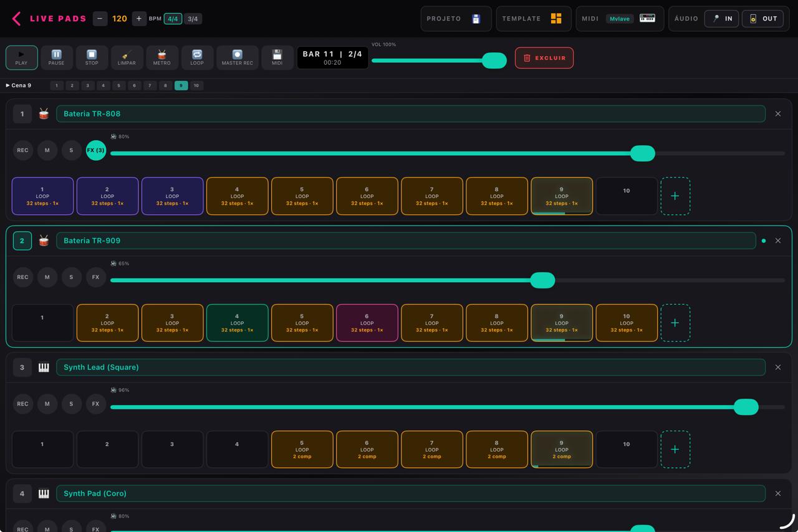Viewport: 798px width, 532px height.
Task: Edit the Synth Pad (Coro) name field
Action: click(x=411, y=493)
